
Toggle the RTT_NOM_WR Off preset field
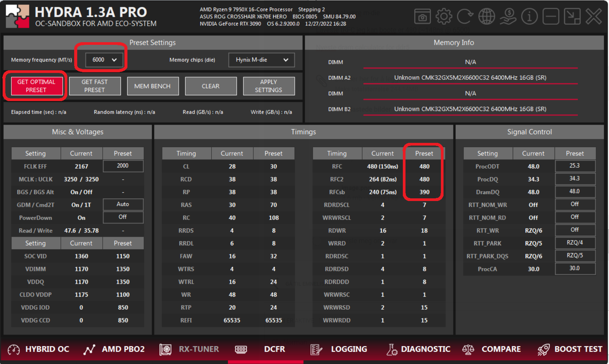pos(575,204)
